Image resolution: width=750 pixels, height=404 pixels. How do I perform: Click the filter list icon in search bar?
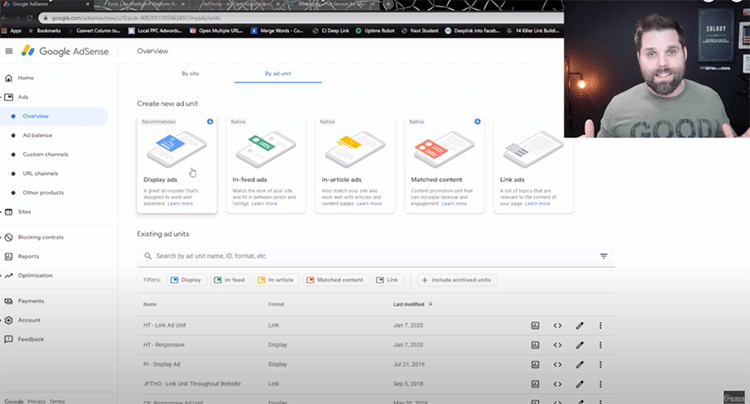604,256
